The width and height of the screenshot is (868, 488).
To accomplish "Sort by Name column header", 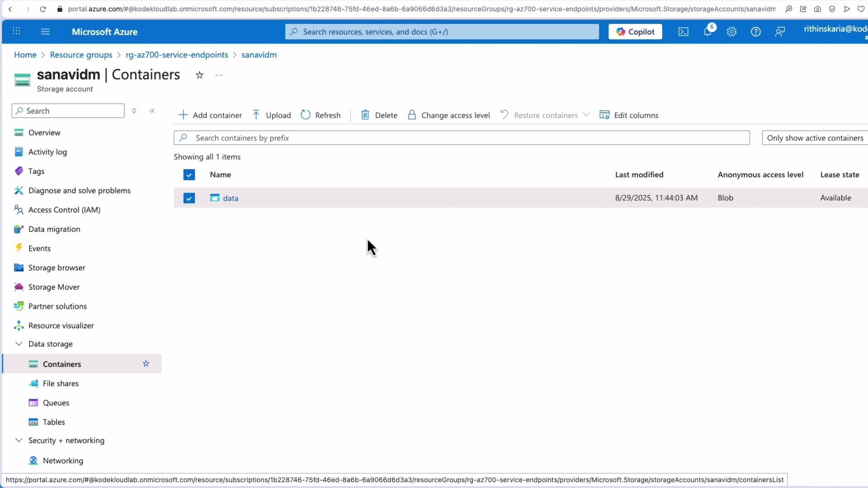I will (x=221, y=175).
